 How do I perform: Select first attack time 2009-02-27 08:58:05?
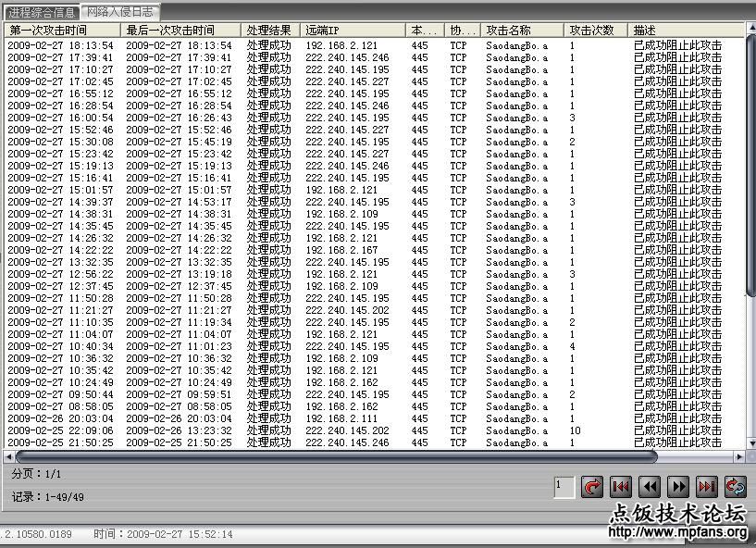(x=61, y=406)
